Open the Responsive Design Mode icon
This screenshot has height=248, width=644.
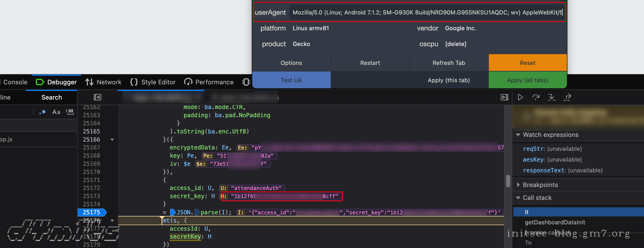(246, 82)
